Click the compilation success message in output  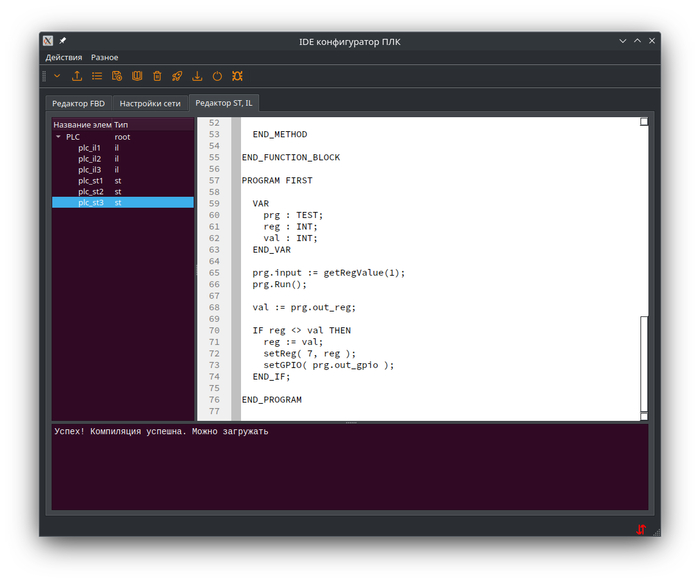[161, 432]
